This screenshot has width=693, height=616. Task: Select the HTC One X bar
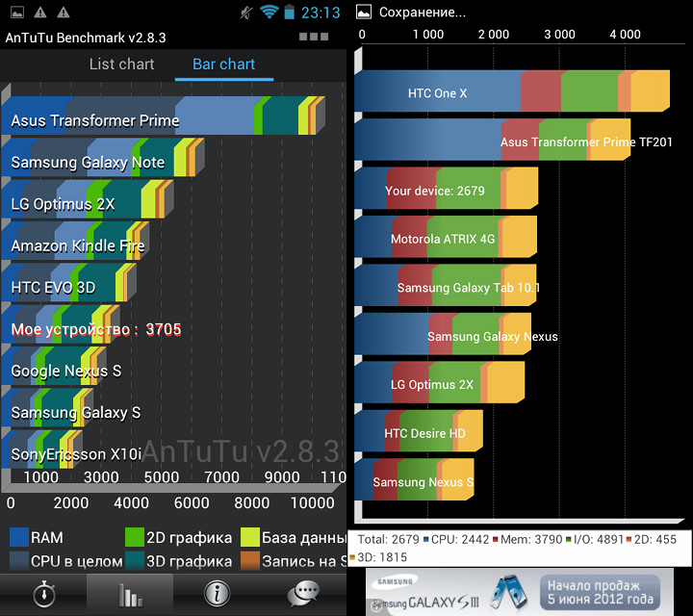click(512, 91)
